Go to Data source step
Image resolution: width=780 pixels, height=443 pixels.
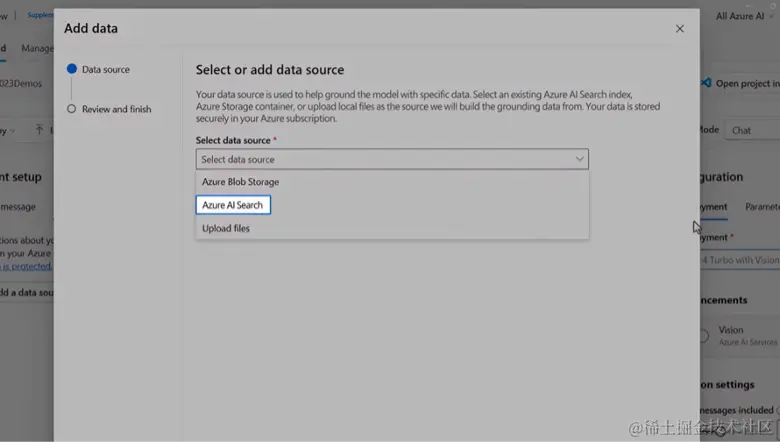pos(98,70)
